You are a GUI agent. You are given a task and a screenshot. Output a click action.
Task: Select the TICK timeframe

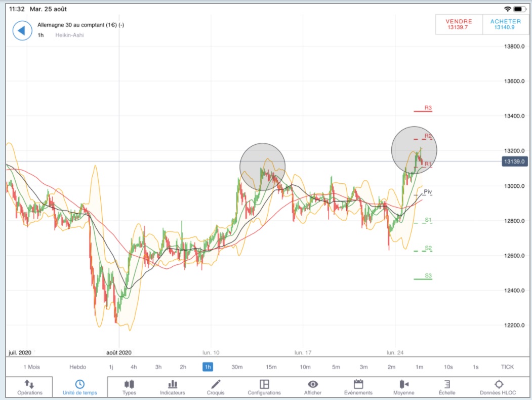point(507,367)
